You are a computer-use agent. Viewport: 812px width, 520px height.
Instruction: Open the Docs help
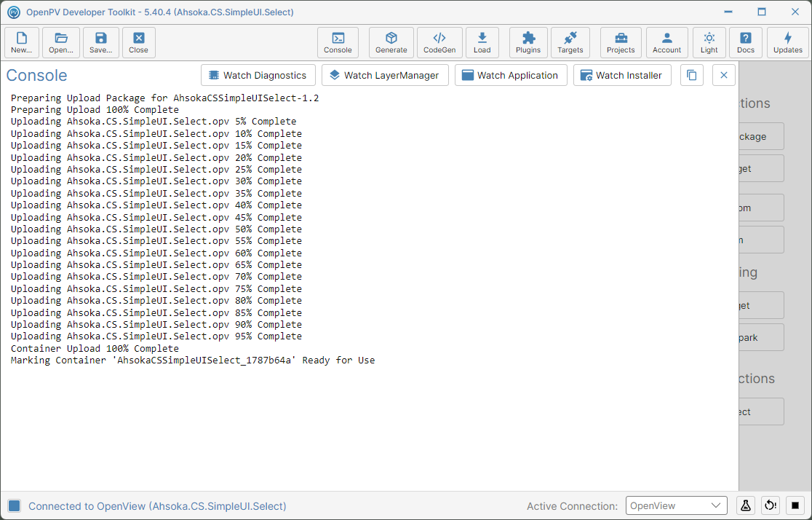[x=746, y=42]
